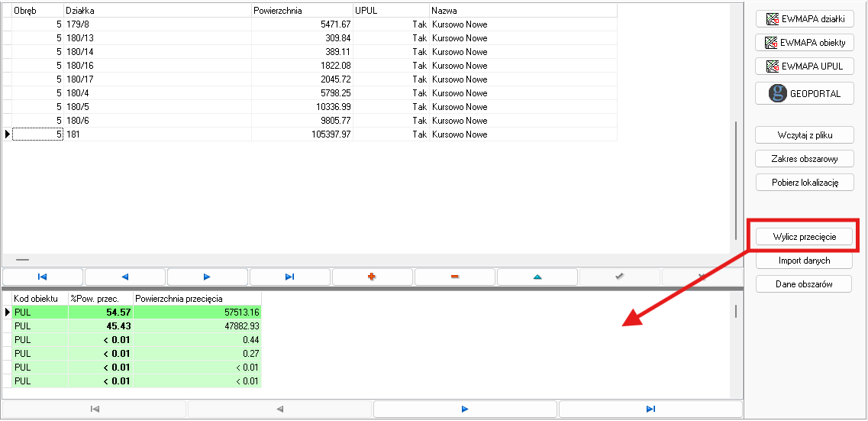
Task: Click area value 105397.97
Action: tap(302, 134)
